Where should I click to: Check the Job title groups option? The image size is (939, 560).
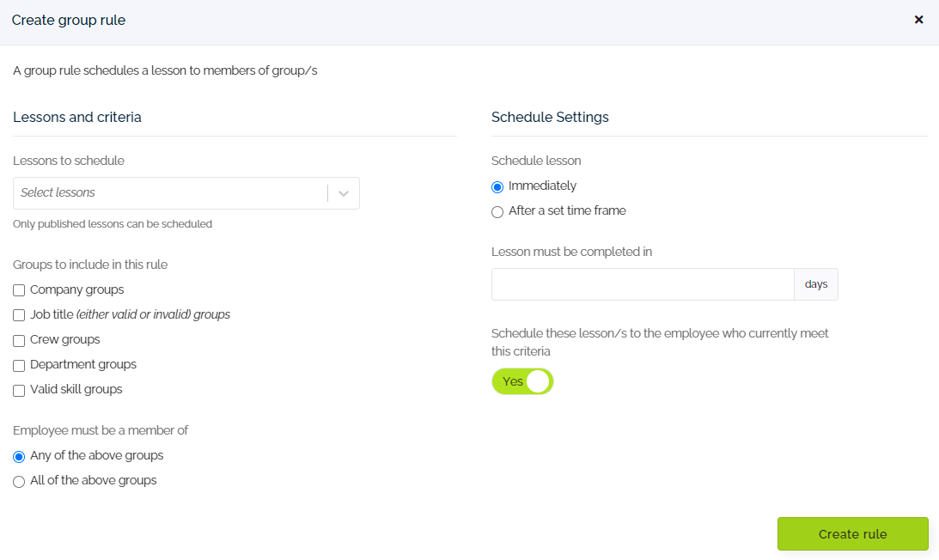(18, 315)
